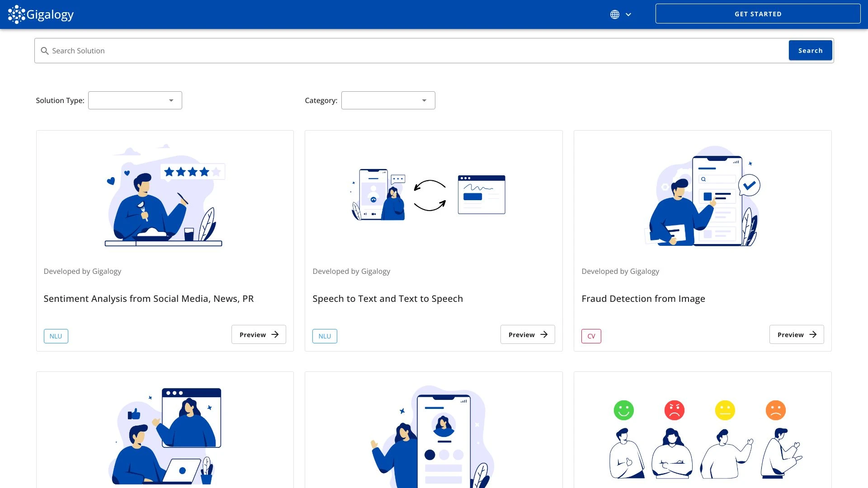Click arrow icon on Fraud Detection Preview
Screen dimensions: 868x488
[813, 334]
